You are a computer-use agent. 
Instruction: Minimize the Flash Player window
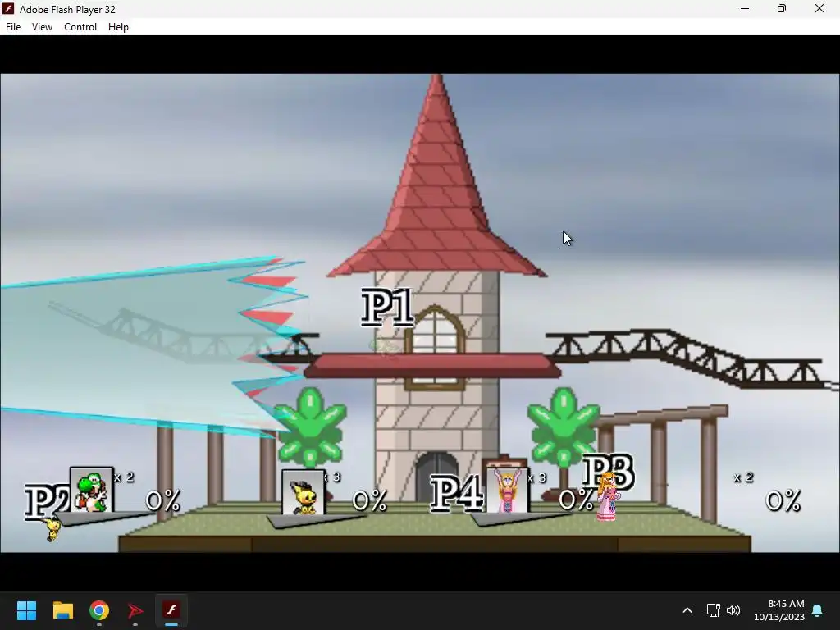pyautogui.click(x=745, y=8)
